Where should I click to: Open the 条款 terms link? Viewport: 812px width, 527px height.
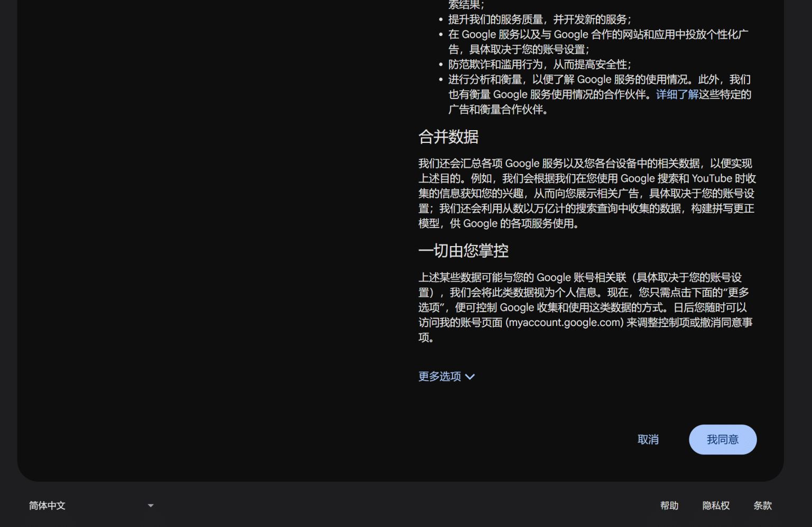[x=762, y=505]
